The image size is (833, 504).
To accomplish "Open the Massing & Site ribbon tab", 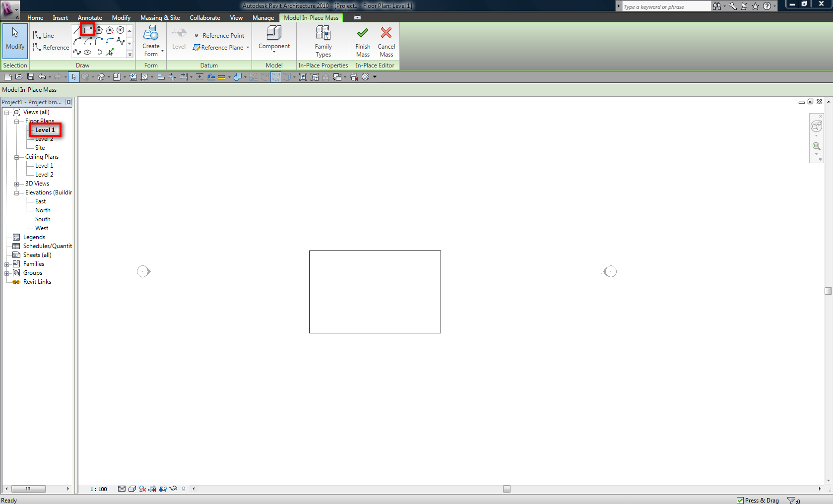I will (160, 18).
